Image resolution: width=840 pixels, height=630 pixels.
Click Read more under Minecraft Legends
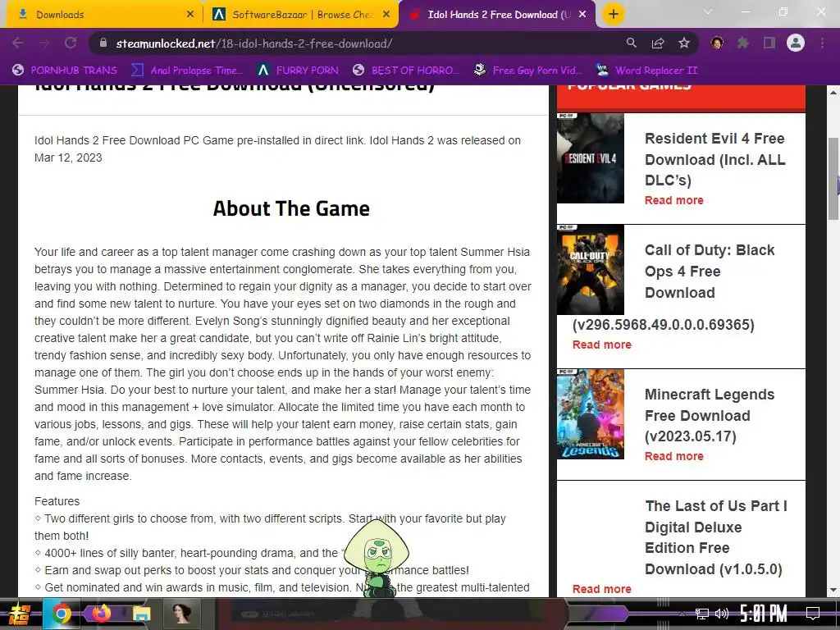674,456
